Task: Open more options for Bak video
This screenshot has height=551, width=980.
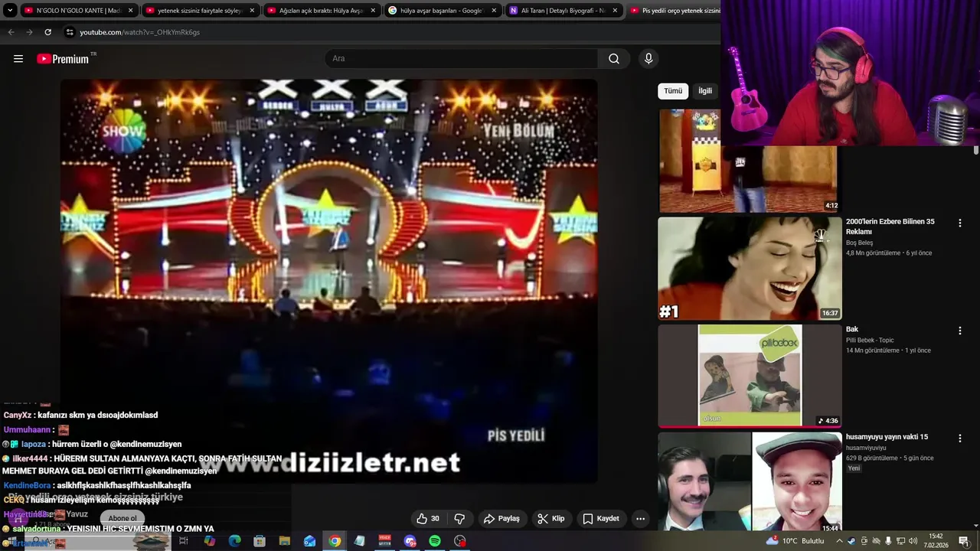Action: click(959, 331)
